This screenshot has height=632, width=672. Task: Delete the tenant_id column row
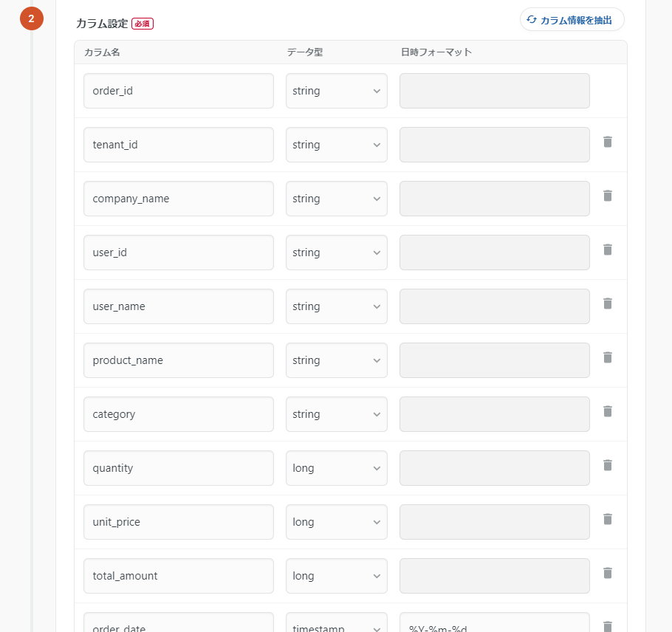pos(608,142)
